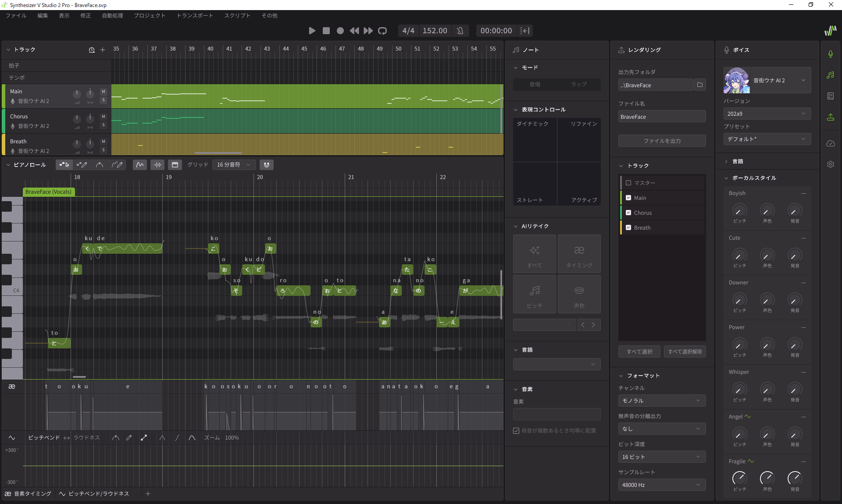Check the マスター render checkbox
This screenshot has width=842, height=504.
pos(628,183)
